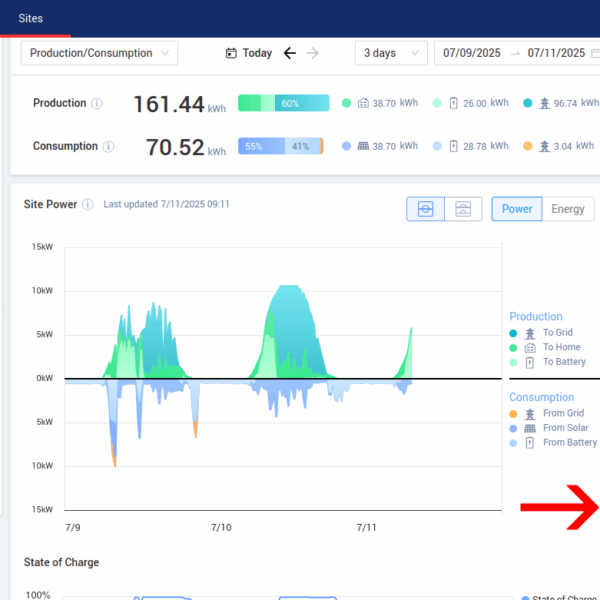Click the start date 07/09/2025 field
The width and height of the screenshot is (600, 600).
(x=472, y=53)
